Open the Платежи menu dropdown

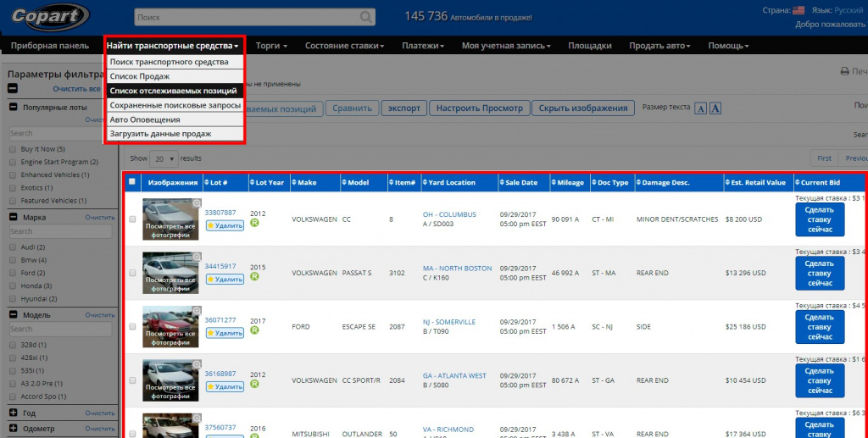(423, 46)
